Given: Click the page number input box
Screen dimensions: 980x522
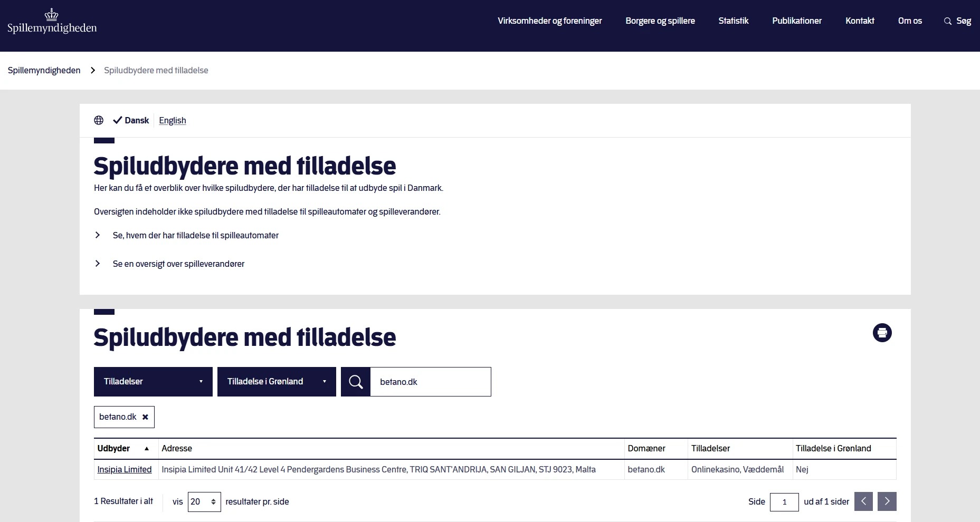Looking at the screenshot, I should coord(784,502).
